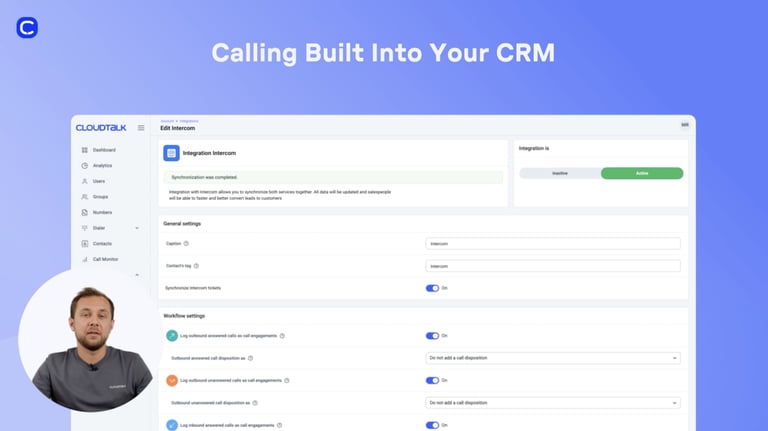Image resolution: width=768 pixels, height=431 pixels.
Task: Click 'Calling Built Into Your CRM' headline
Action: (x=383, y=53)
